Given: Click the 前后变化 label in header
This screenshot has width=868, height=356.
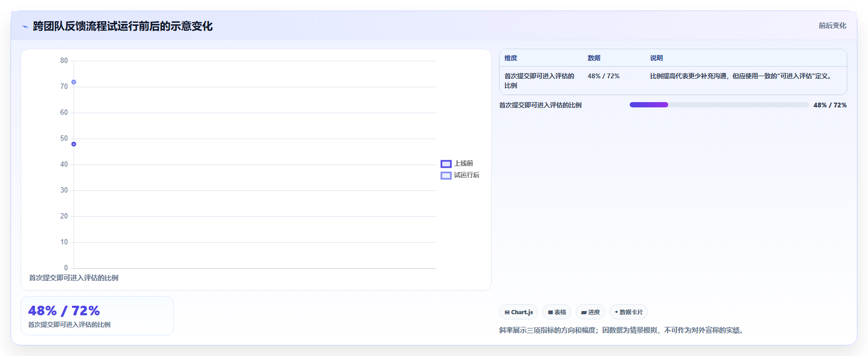Looking at the screenshot, I should click(833, 25).
